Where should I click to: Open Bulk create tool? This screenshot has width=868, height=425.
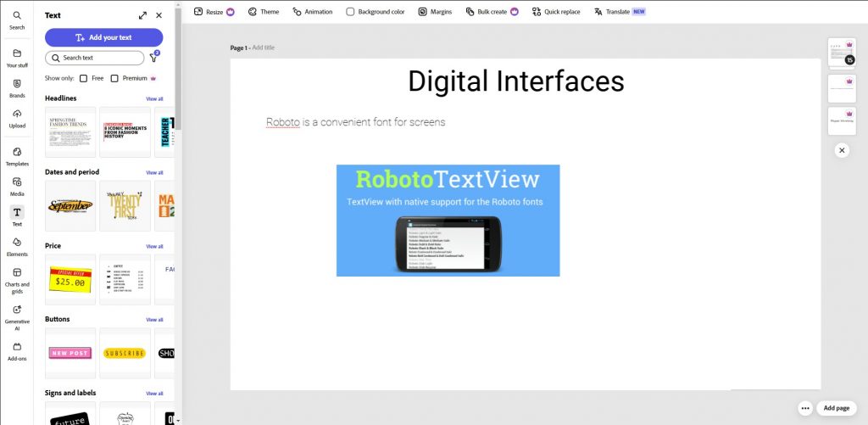tap(492, 12)
